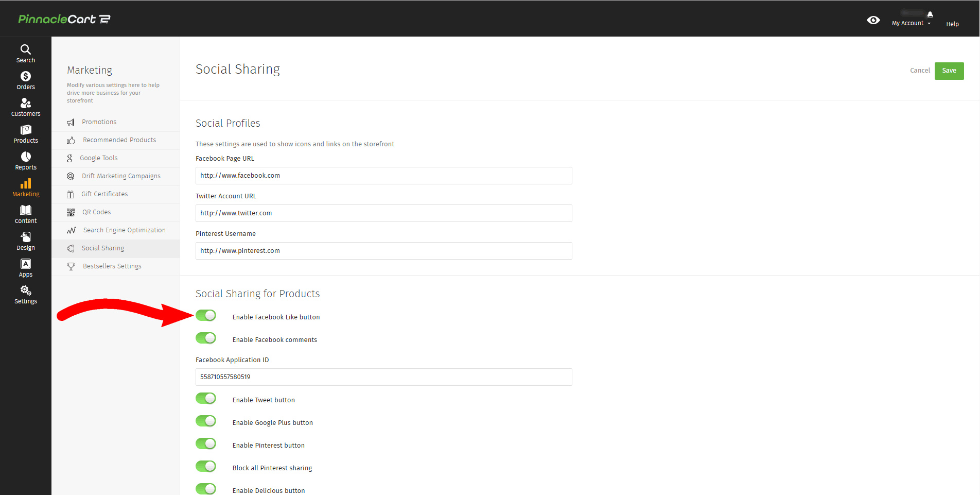The height and width of the screenshot is (495, 980).
Task: Click the Pinterest Username field
Action: (x=384, y=251)
